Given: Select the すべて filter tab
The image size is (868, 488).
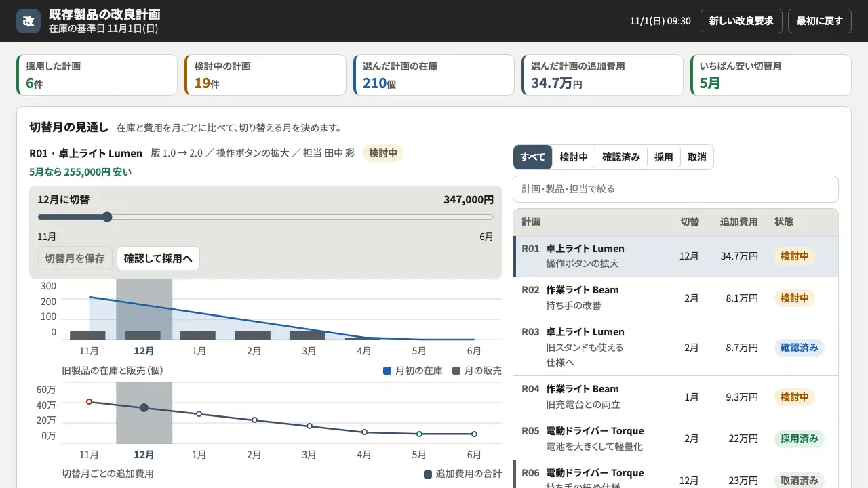Looking at the screenshot, I should [532, 157].
